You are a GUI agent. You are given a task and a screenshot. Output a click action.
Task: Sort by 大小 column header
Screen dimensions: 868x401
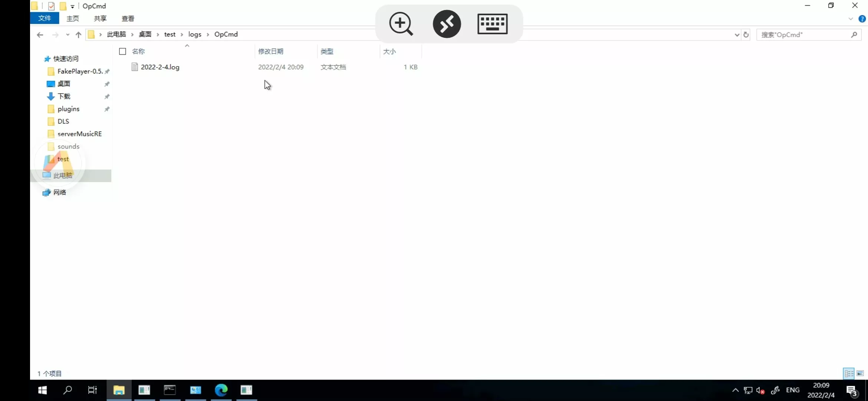[x=389, y=51]
